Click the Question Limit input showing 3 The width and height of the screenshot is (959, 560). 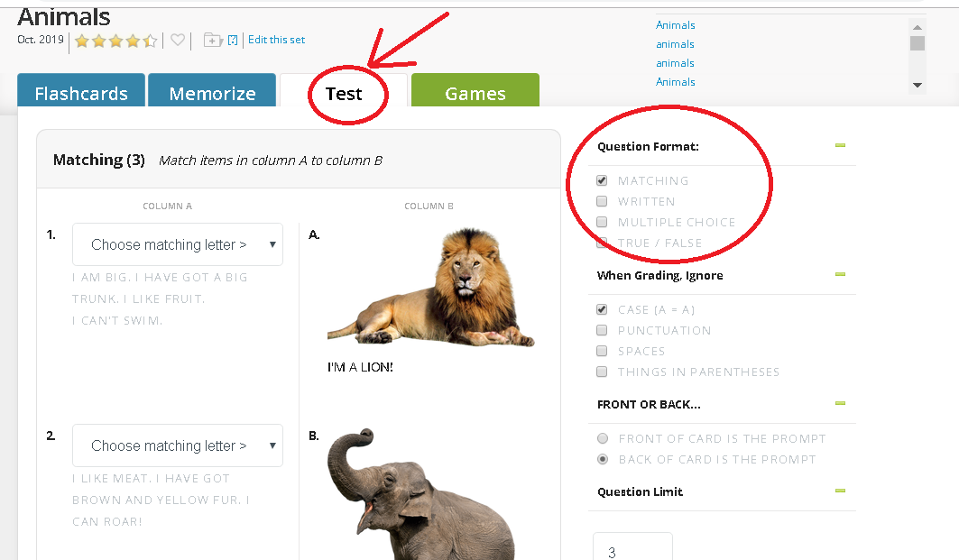click(x=632, y=546)
